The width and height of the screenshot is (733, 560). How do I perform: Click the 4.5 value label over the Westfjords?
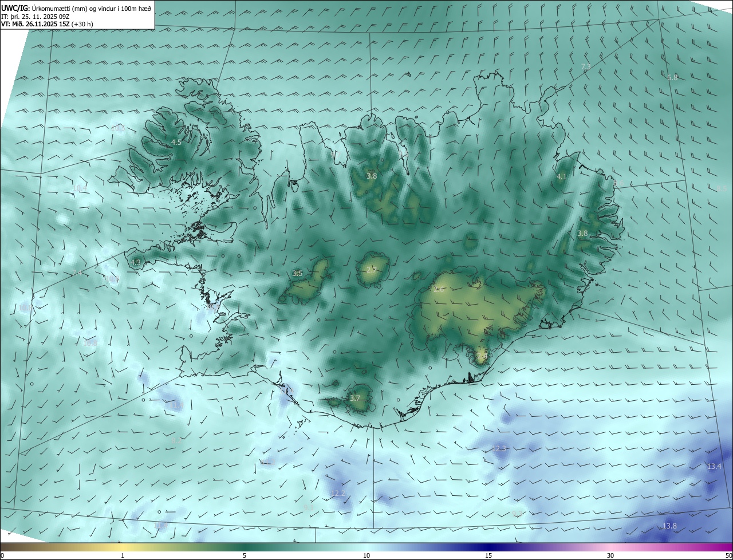(x=176, y=143)
